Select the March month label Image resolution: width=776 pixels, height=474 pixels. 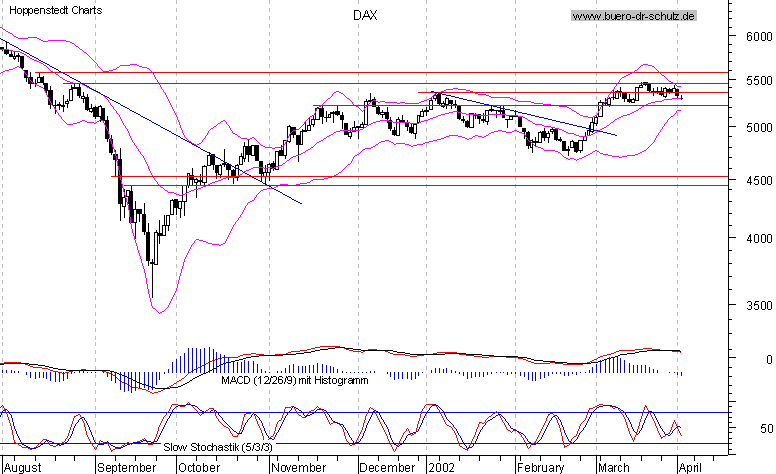click(614, 468)
